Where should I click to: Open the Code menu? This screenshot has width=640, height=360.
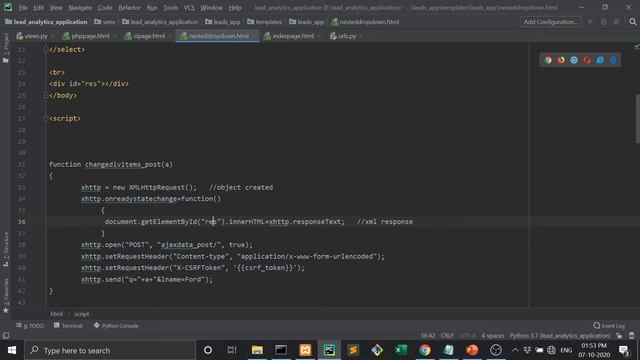[104, 8]
